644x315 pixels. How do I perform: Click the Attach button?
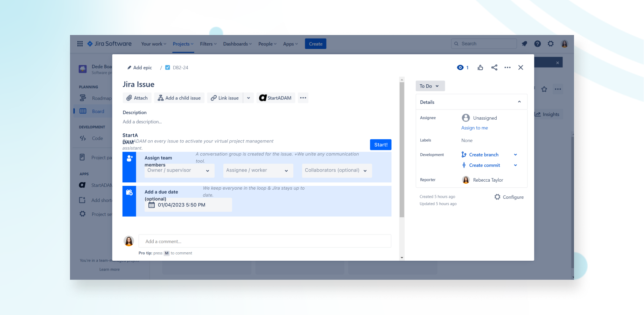pyautogui.click(x=137, y=98)
